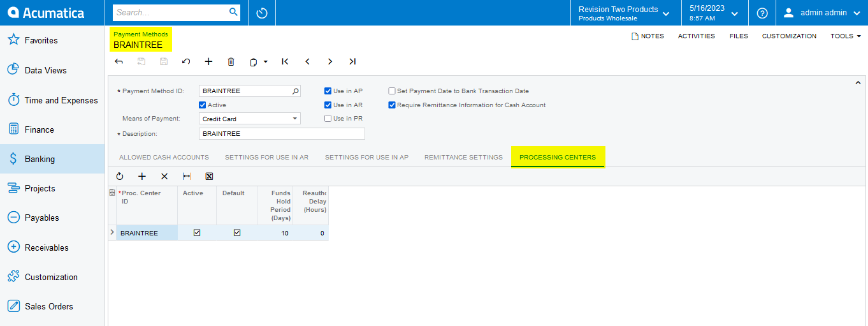
Task: Toggle Require Remittance Information for Cash Account
Action: pos(392,105)
